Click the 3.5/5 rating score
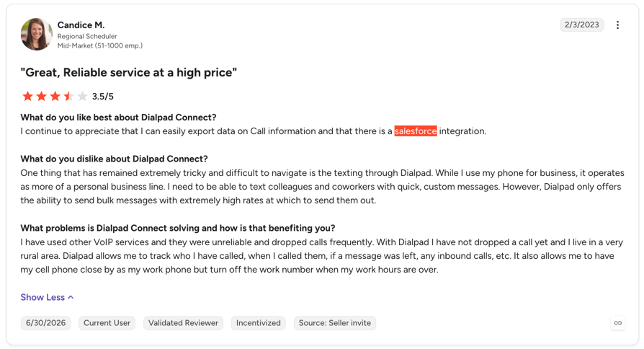This screenshot has width=644, height=349. pos(103,97)
